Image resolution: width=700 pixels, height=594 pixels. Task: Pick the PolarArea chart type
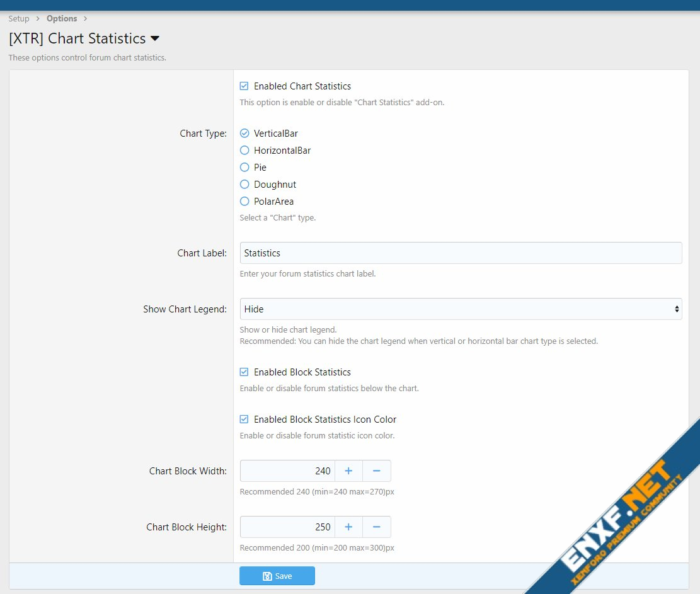[x=244, y=202]
